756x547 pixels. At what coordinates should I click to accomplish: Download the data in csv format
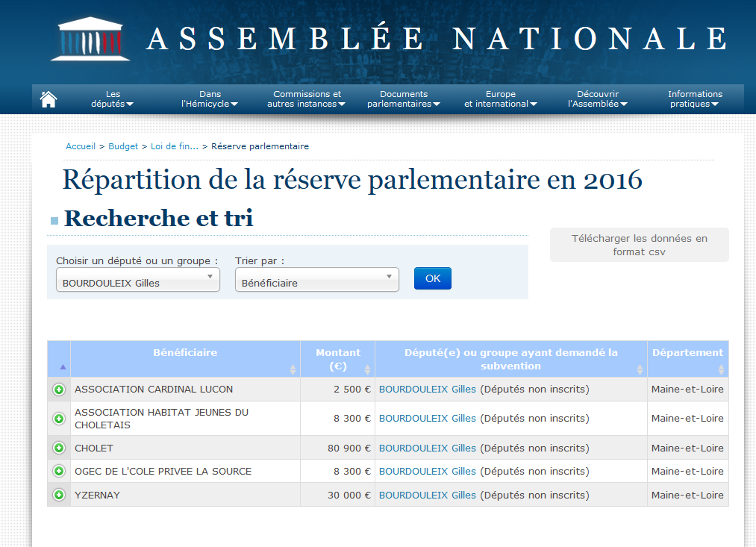click(639, 245)
